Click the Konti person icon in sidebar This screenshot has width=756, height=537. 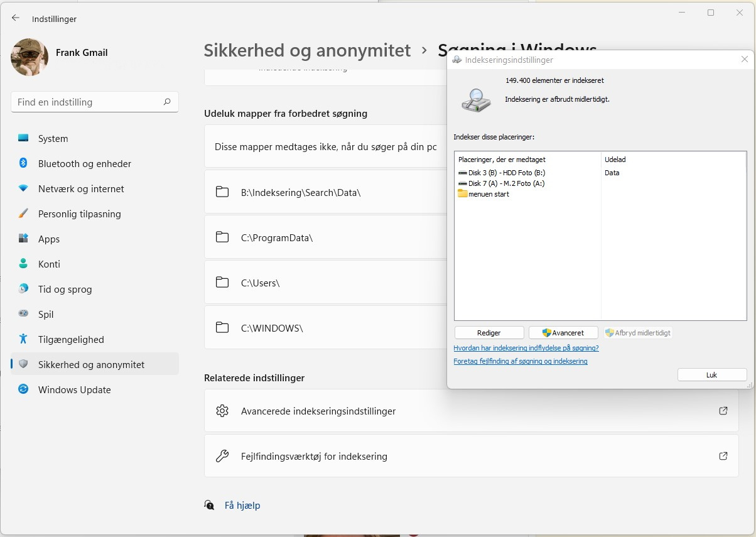pos(23,264)
